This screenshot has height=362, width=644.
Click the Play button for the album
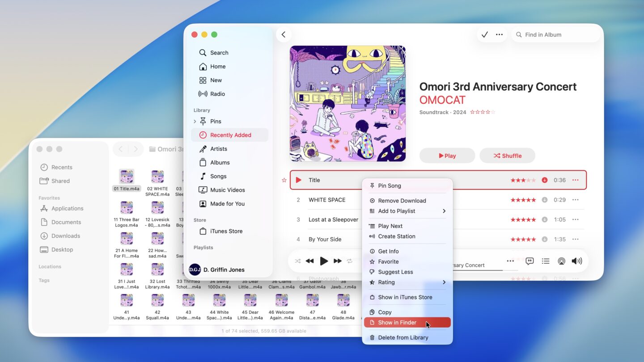pos(447,156)
